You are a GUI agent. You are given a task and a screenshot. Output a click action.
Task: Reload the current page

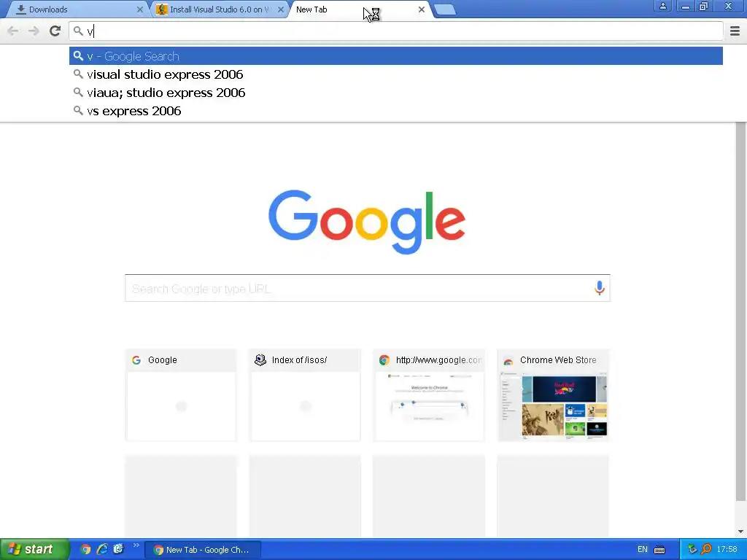point(55,31)
